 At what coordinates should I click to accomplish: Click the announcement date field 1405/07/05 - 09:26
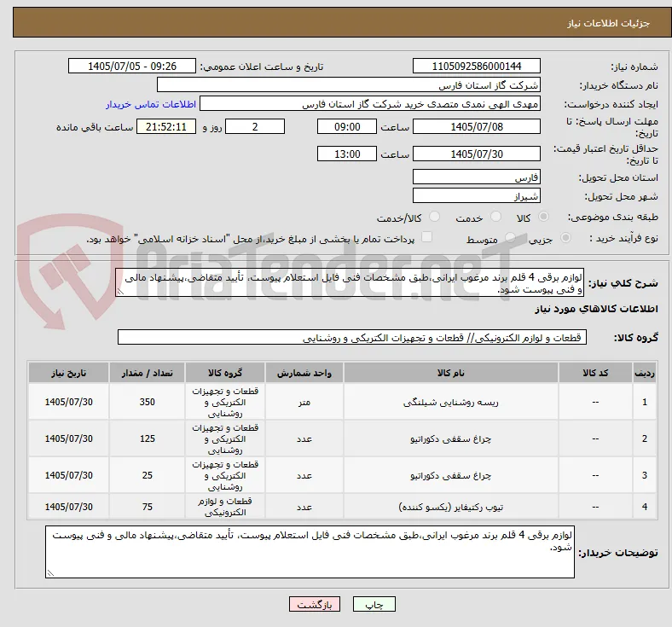coord(132,66)
